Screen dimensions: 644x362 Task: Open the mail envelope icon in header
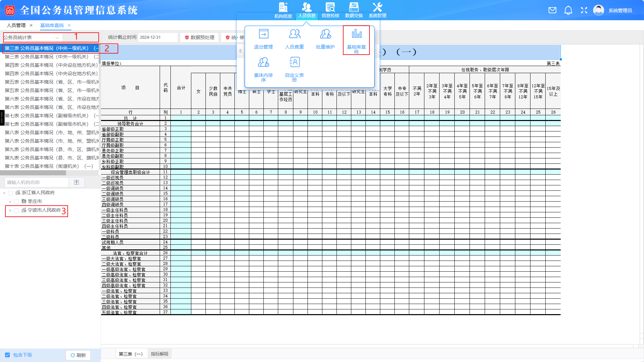coord(552,10)
